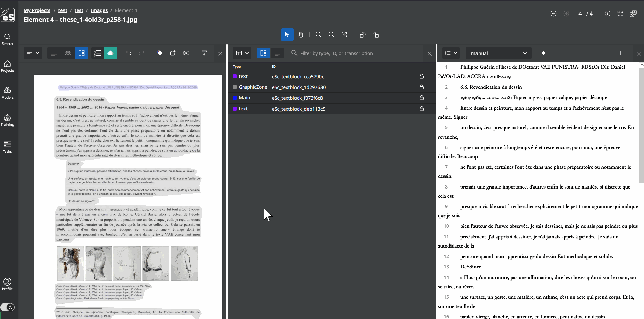Zoom in on the image
The height and width of the screenshot is (319, 644).
tap(318, 35)
